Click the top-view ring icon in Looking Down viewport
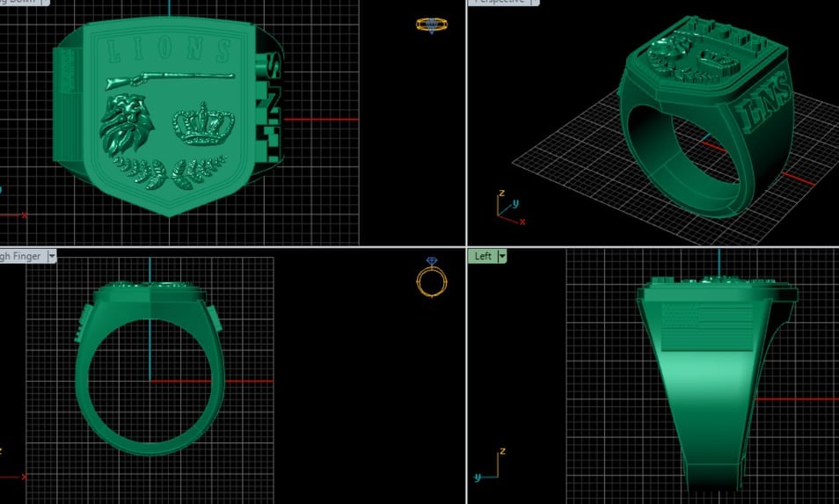The image size is (839, 504). pos(427,25)
